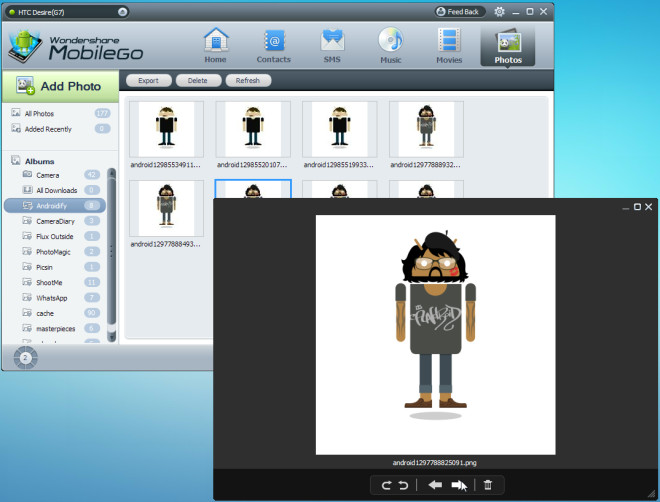Switch to the Contacts tab
Screen dimensions: 660x502
point(274,45)
